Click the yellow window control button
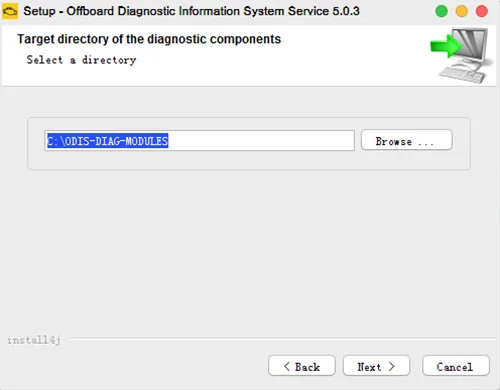Screen dimensions: 500x390 point(462,11)
